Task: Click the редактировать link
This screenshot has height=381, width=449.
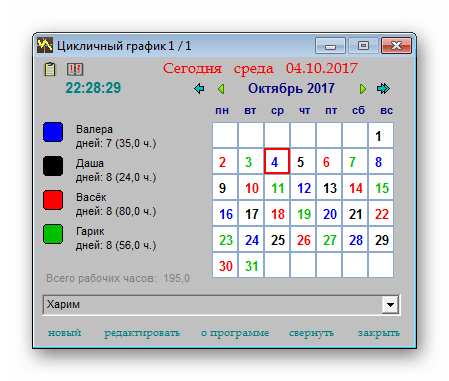Action: tap(142, 333)
